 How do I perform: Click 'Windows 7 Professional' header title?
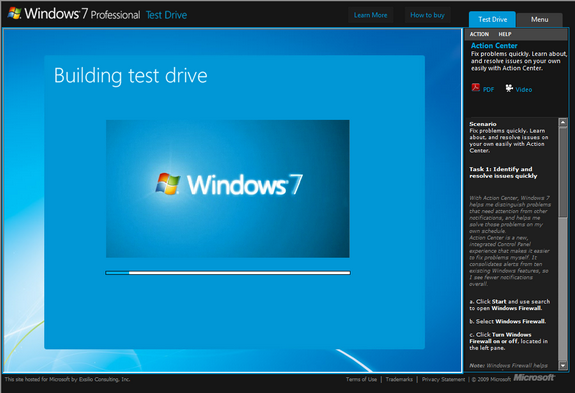(82, 14)
